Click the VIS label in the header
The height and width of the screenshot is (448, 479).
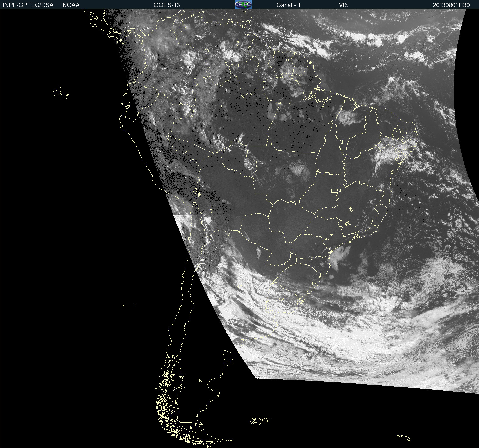(x=343, y=5)
